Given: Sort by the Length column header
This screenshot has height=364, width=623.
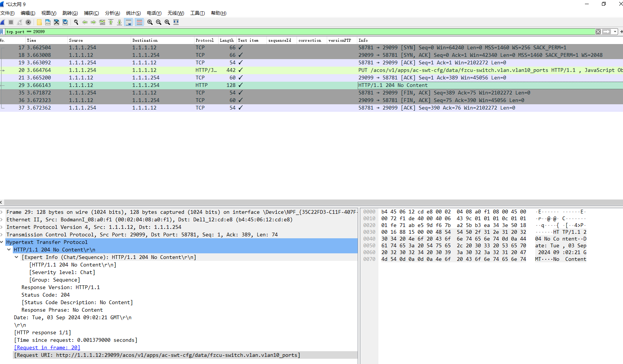Looking at the screenshot, I should [227, 40].
